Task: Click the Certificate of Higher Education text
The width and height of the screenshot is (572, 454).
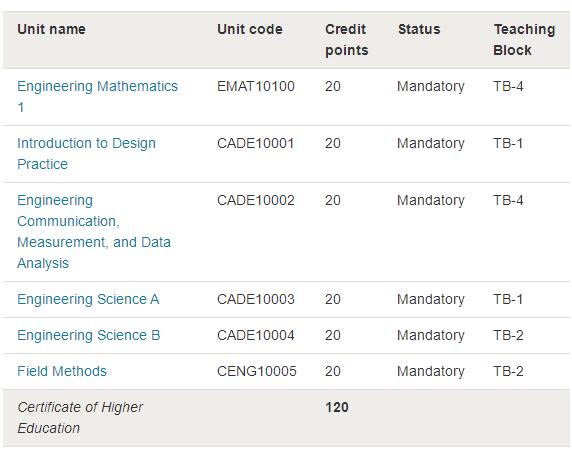Action: point(80,418)
